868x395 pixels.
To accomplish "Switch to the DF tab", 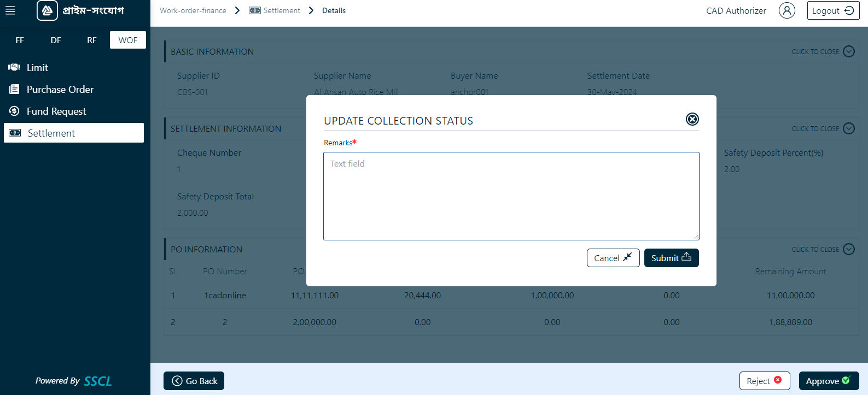I will point(56,40).
